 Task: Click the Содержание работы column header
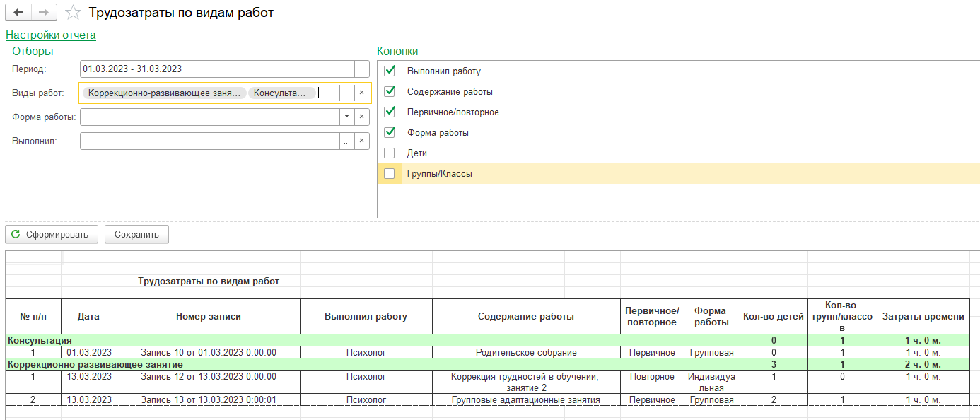point(526,316)
